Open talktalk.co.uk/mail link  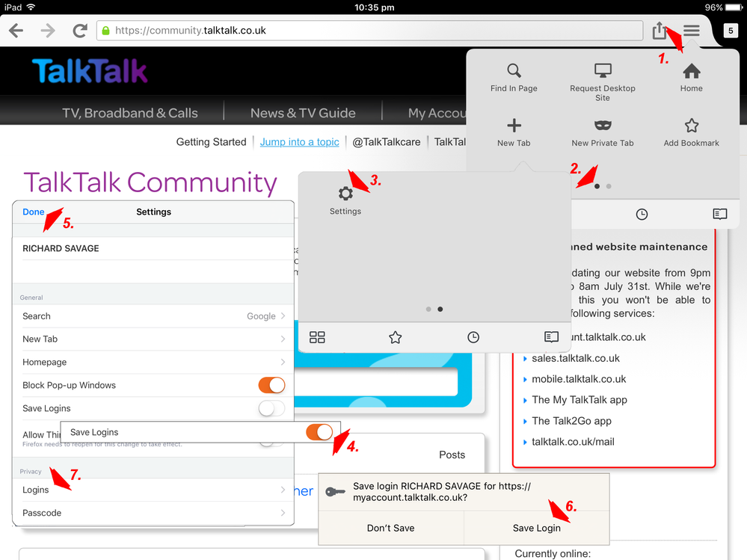[x=573, y=441]
